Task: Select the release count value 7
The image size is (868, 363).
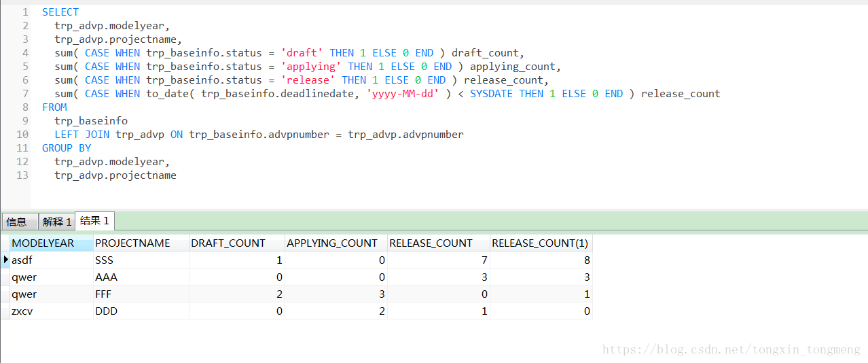Action: [x=439, y=260]
